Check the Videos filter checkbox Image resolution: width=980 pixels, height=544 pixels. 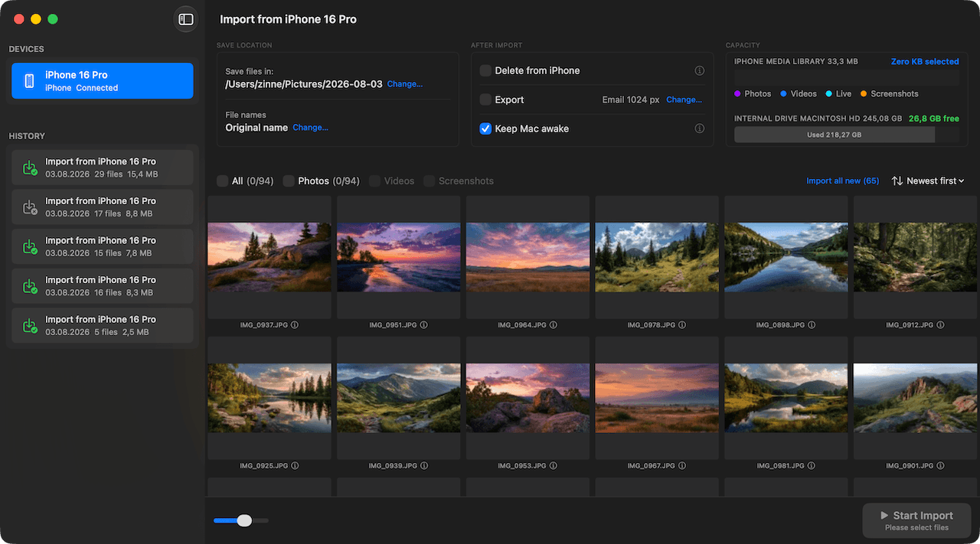pyautogui.click(x=374, y=181)
